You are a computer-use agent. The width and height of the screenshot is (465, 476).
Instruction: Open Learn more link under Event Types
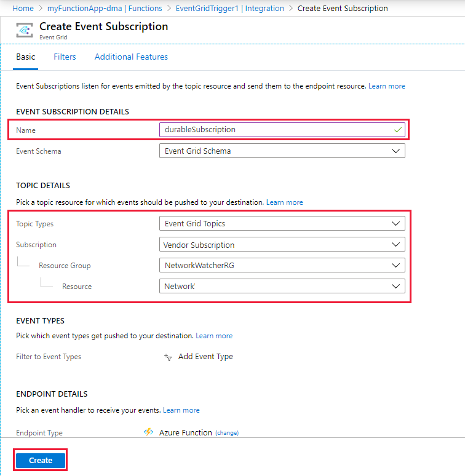click(214, 336)
